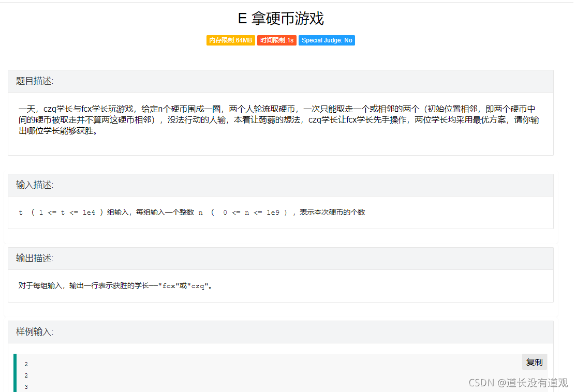Click the 复制 copy button
Viewport: 576px width, 392px height.
point(534,362)
